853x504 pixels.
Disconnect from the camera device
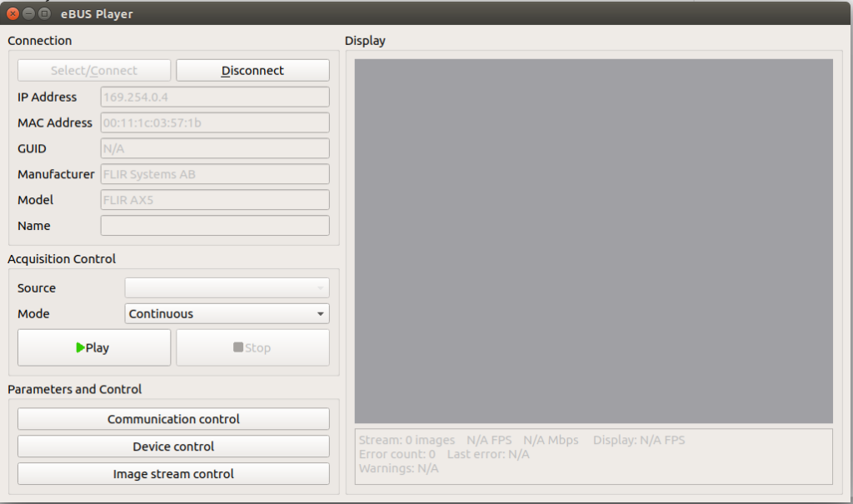(x=252, y=71)
